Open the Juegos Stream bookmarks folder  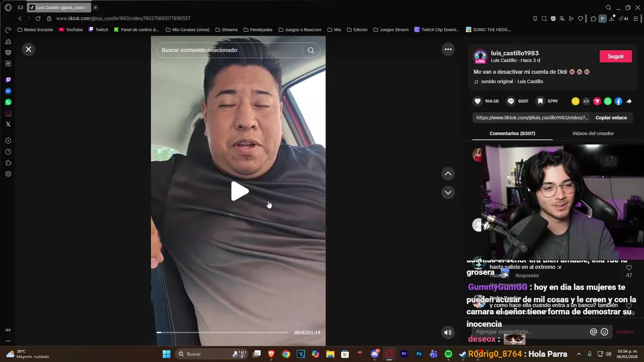coord(390,30)
